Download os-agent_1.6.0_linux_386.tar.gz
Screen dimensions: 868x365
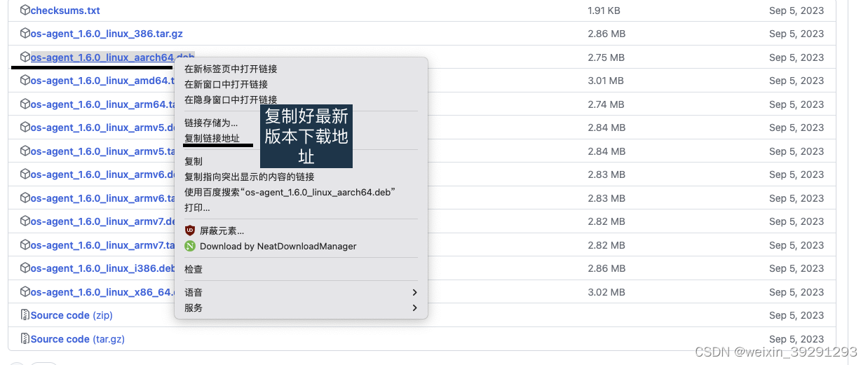pos(107,34)
